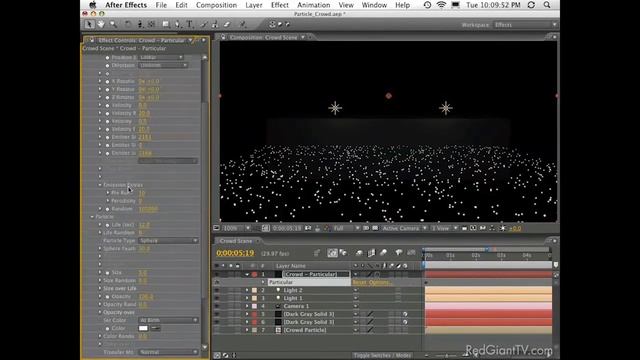This screenshot has height=360, width=640.
Task: Click the Wi-Fi status icon
Action: [441, 5]
